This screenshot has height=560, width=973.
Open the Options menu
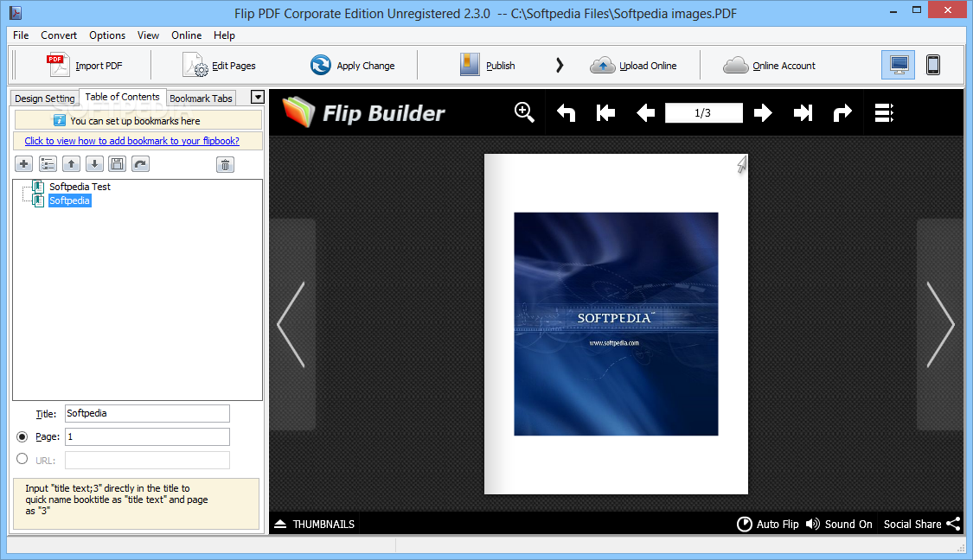tap(107, 35)
